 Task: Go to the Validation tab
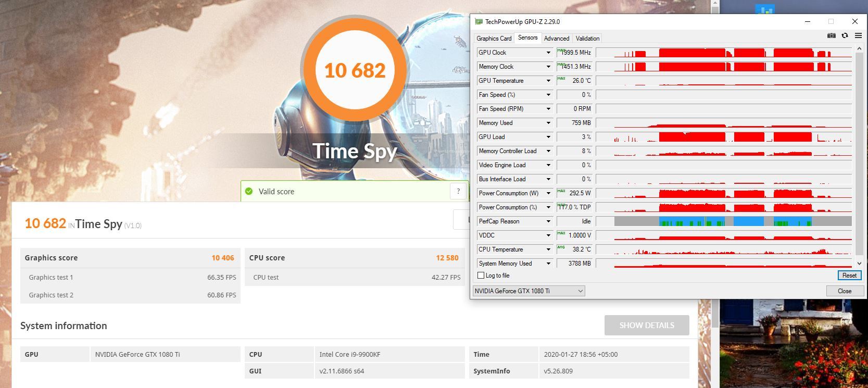click(587, 39)
